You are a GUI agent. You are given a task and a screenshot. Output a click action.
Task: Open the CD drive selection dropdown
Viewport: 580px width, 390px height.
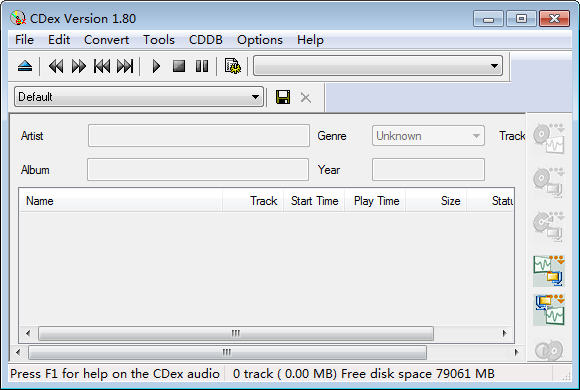378,66
